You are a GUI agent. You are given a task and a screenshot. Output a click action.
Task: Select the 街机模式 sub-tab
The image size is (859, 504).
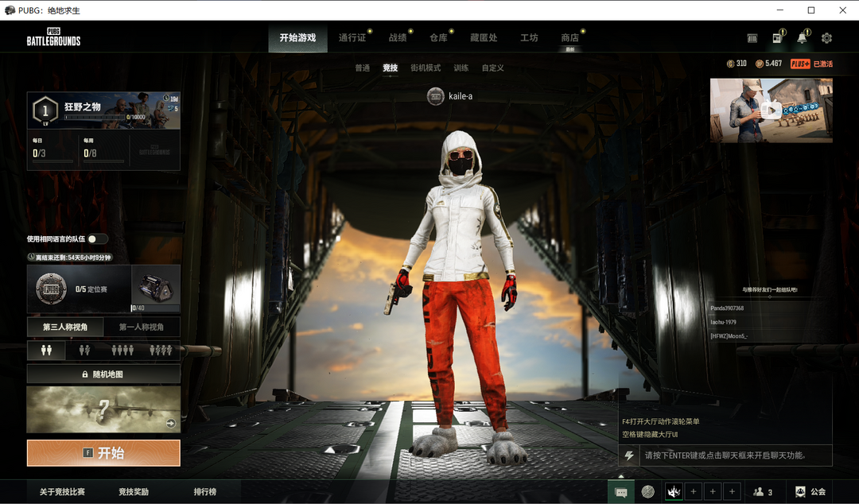pyautogui.click(x=426, y=68)
